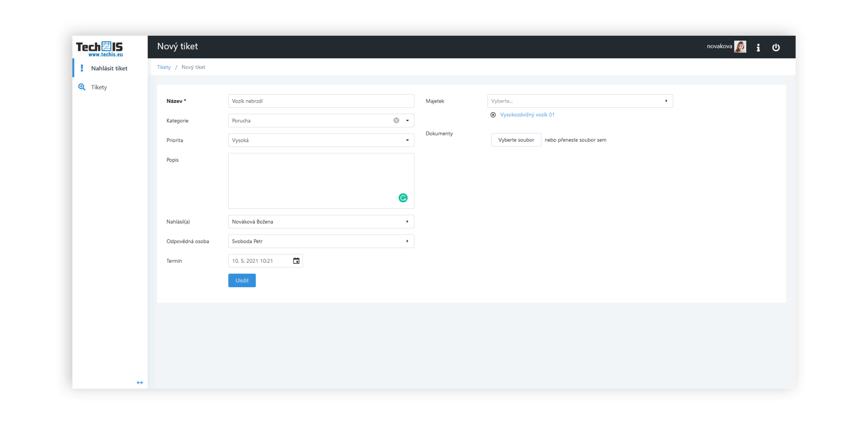The height and width of the screenshot is (424, 868).
Task: Click the text nebo přeneste soubor sem
Action: [575, 140]
